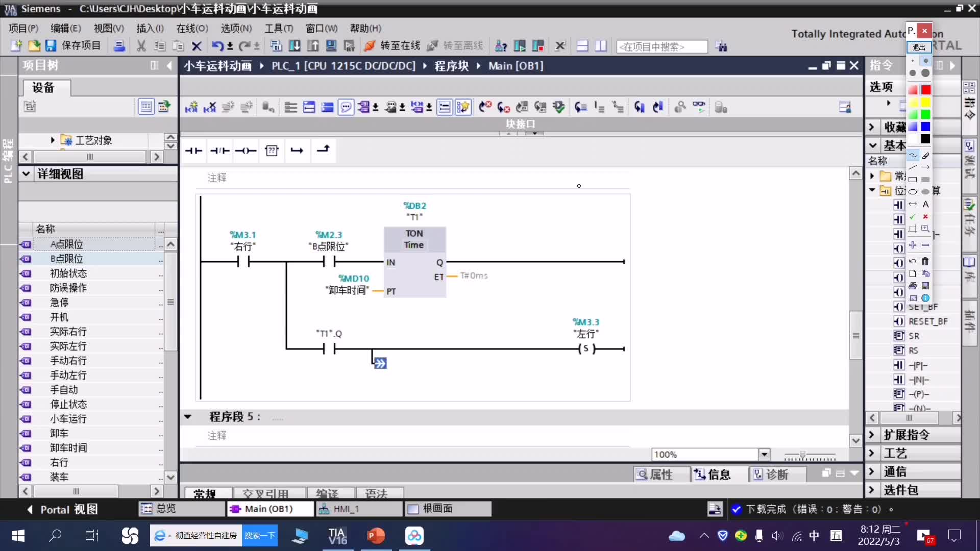980x551 pixels.
Task: Expand the 收藏夹 section in instructions
Action: (871, 127)
